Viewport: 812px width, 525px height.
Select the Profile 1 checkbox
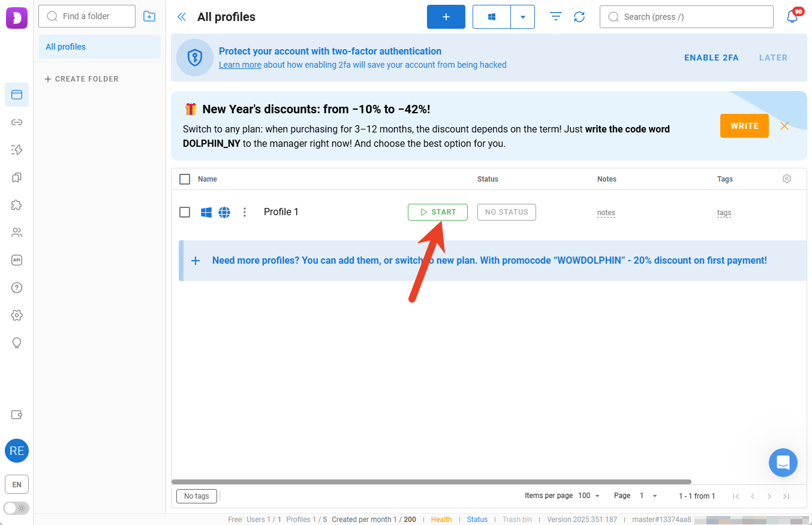click(185, 212)
